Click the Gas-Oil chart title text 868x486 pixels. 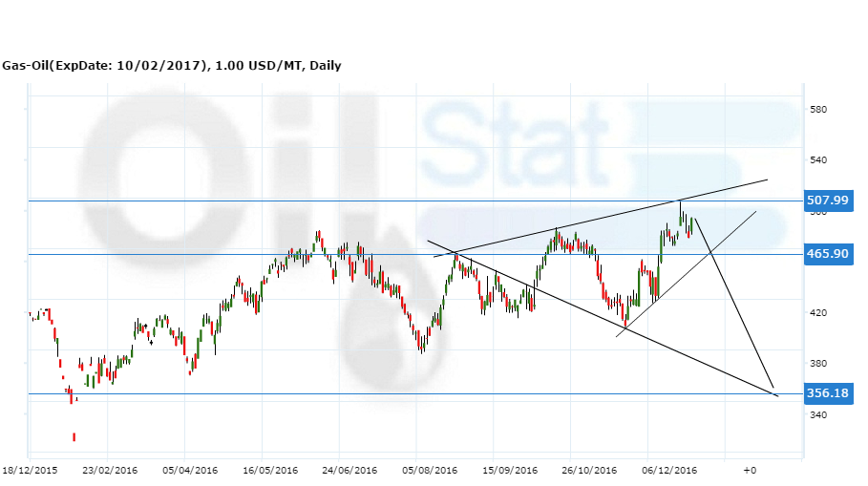(x=172, y=66)
